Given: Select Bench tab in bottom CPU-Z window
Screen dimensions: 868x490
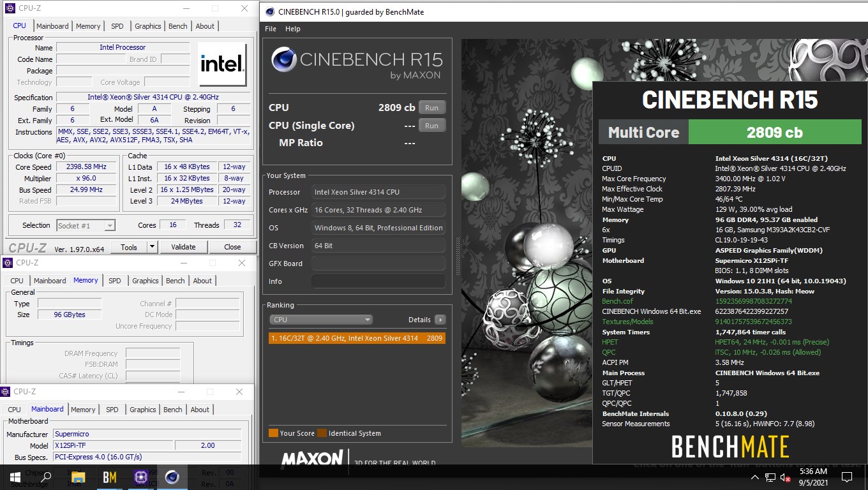Looking at the screenshot, I should pyautogui.click(x=173, y=410).
